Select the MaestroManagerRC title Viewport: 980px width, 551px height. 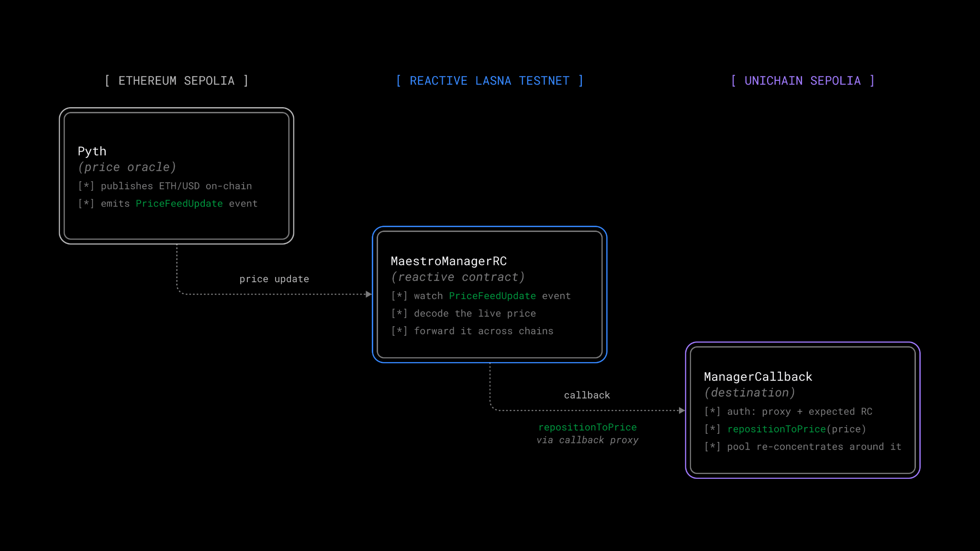point(449,261)
